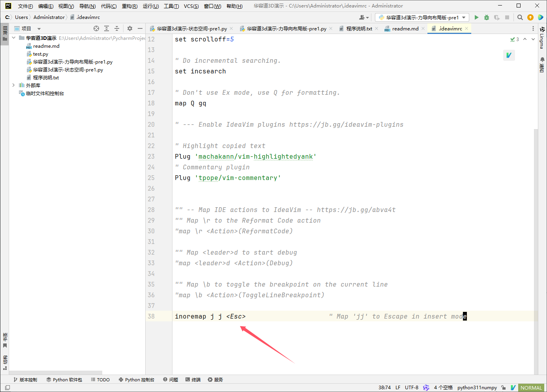547x392 pixels.
Task: Select opened file locate target icon
Action: pos(96,28)
